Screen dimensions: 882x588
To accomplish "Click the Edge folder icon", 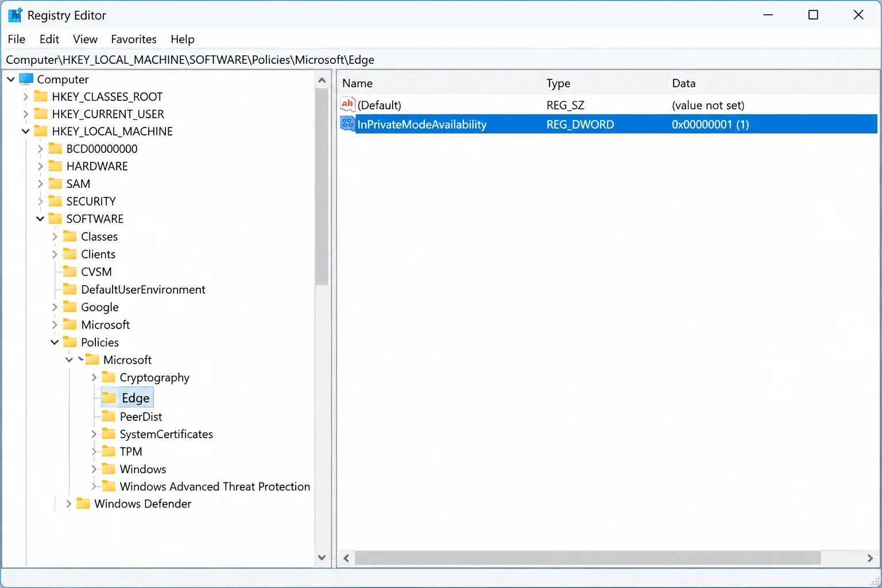I will click(109, 398).
